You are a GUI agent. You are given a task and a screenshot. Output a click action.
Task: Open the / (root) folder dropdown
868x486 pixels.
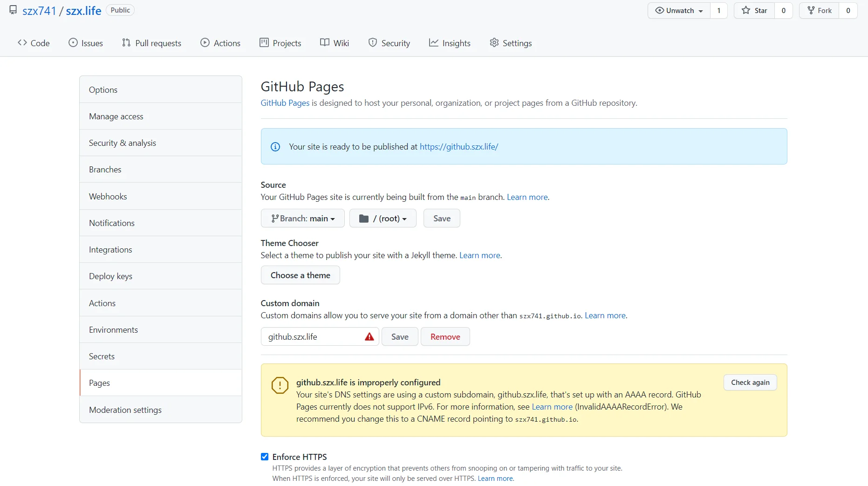[x=383, y=219]
